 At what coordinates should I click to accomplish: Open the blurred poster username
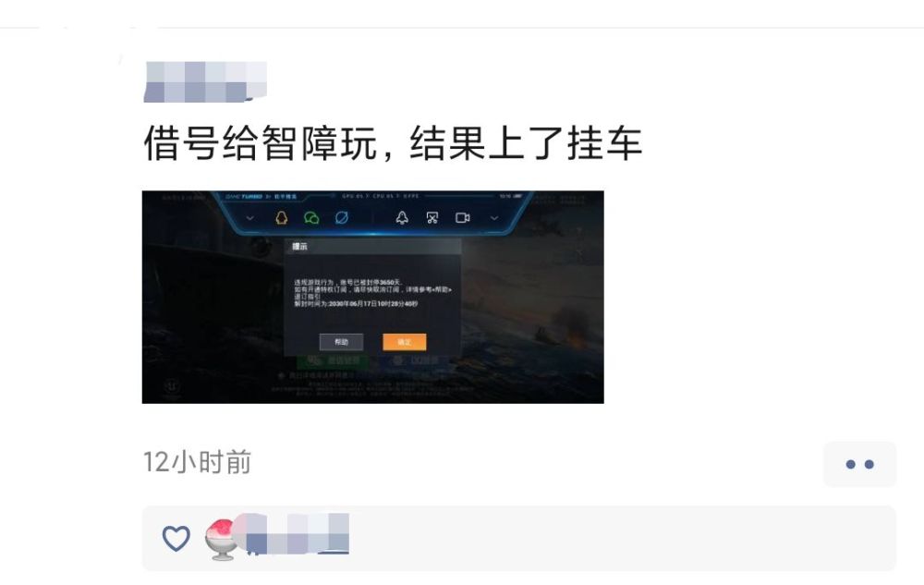click(205, 82)
